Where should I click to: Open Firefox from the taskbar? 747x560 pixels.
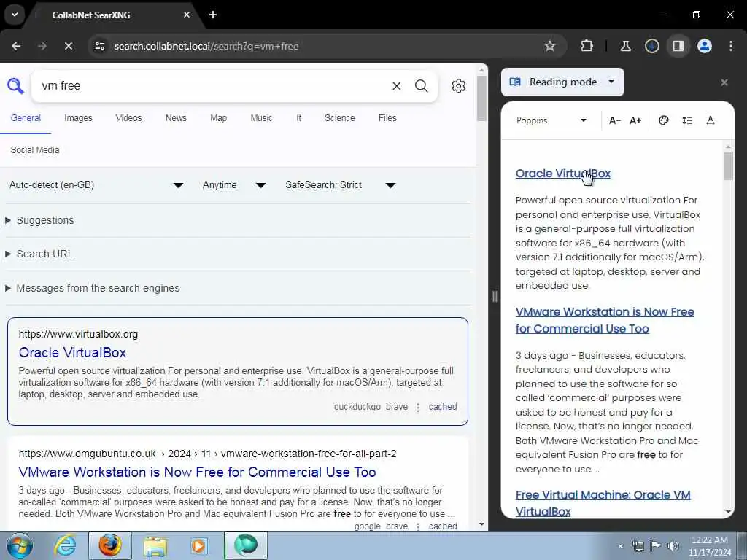tap(110, 545)
